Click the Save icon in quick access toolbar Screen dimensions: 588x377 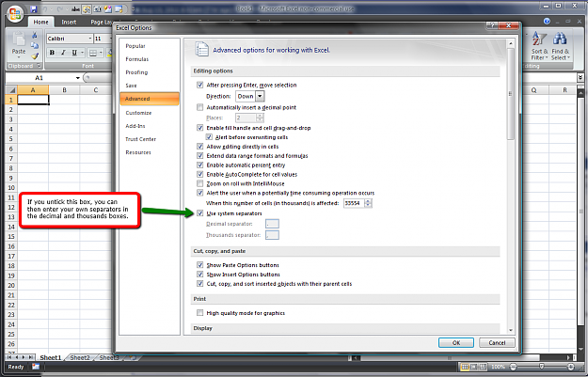34,9
